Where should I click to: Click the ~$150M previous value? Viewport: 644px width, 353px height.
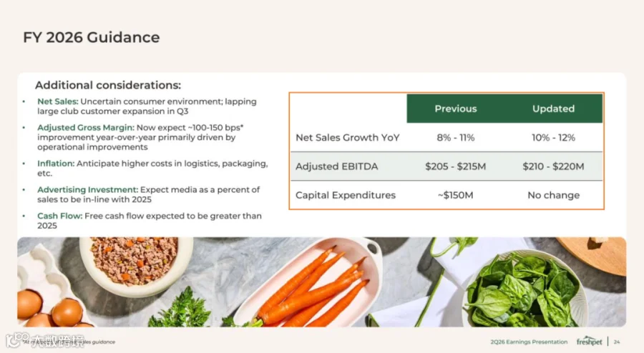click(x=456, y=195)
